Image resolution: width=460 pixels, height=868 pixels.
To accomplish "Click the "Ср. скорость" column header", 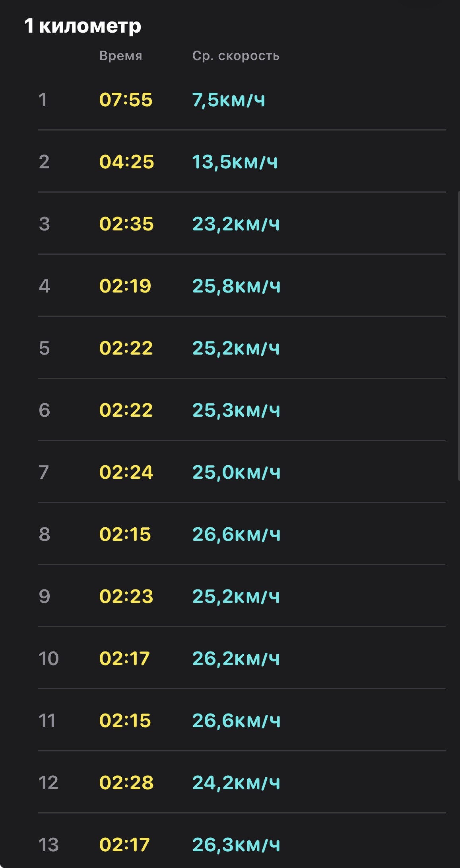I will (x=236, y=56).
